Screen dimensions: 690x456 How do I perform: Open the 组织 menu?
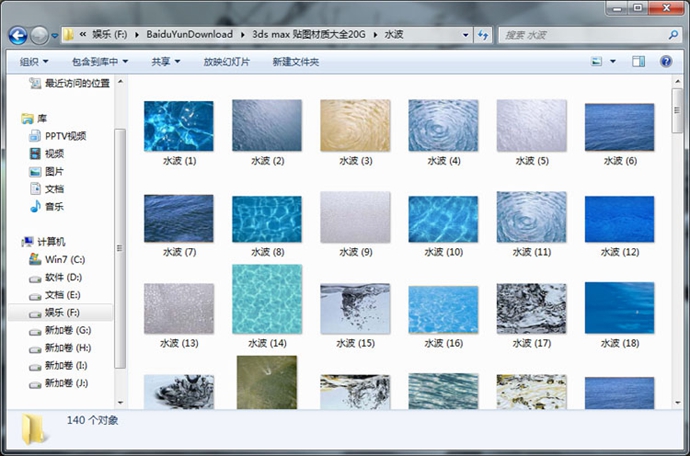tap(34, 62)
